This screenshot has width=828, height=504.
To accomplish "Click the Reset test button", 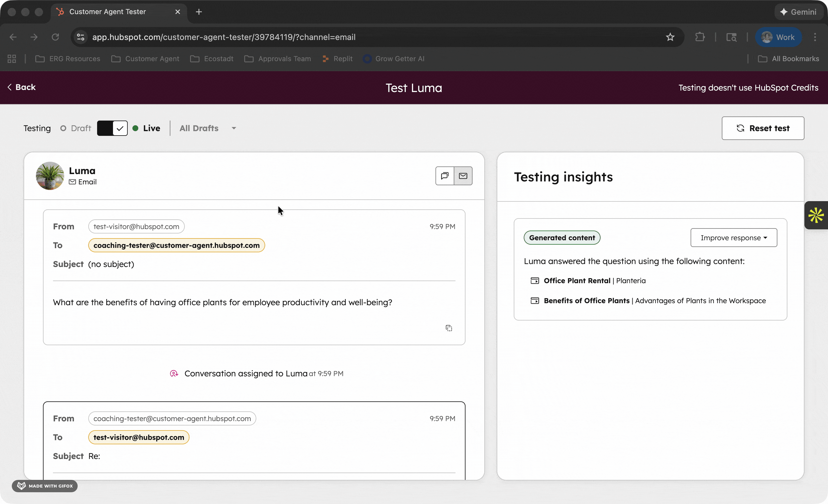I will tap(763, 128).
